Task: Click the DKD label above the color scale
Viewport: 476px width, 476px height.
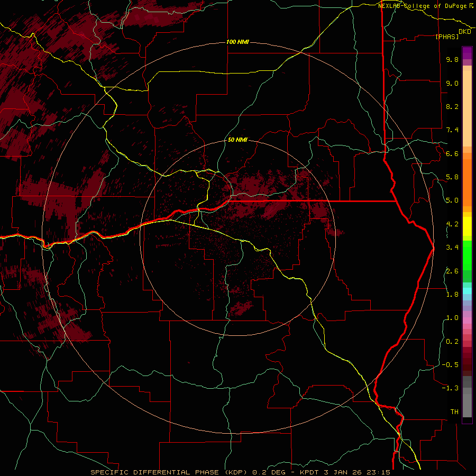Action: 465,31
